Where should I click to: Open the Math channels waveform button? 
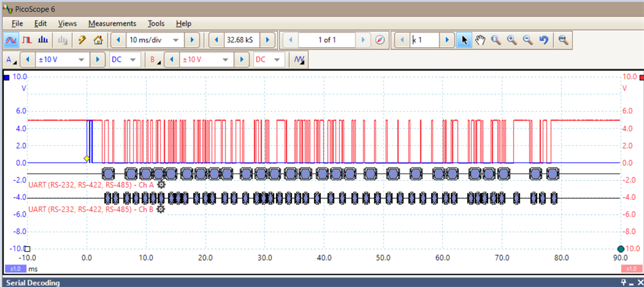300,59
